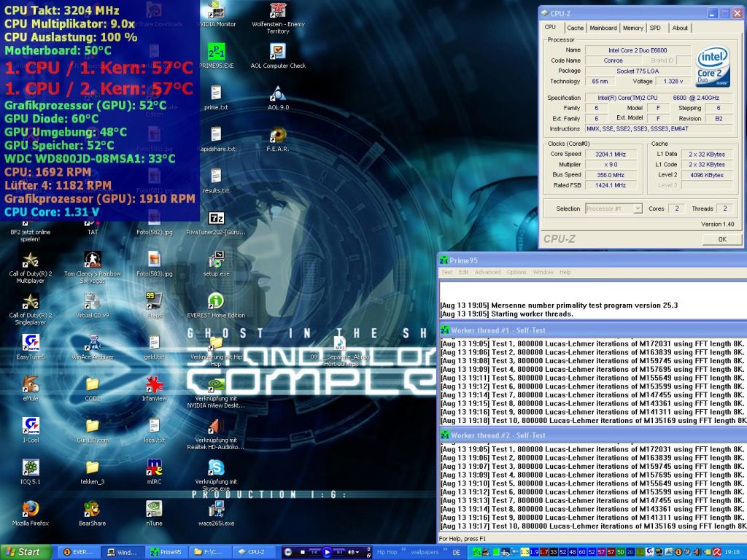Select the F.E.A.R. game icon
Image resolution: width=747 pixels, height=560 pixels.
click(278, 139)
